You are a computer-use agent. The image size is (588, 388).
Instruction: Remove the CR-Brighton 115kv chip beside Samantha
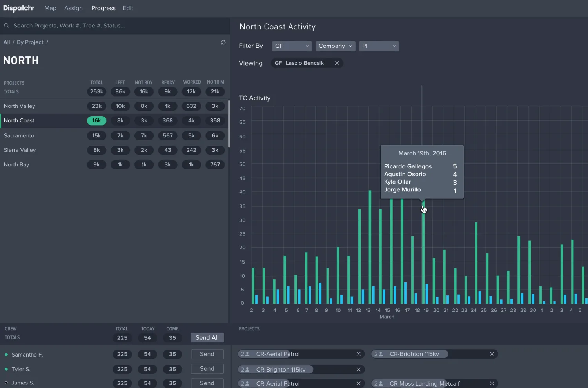492,354
